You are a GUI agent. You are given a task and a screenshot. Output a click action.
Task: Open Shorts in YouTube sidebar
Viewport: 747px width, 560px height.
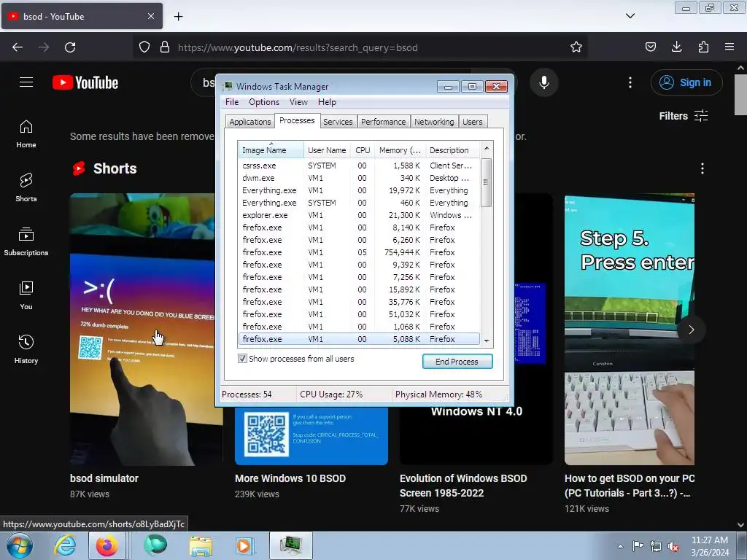26,188
